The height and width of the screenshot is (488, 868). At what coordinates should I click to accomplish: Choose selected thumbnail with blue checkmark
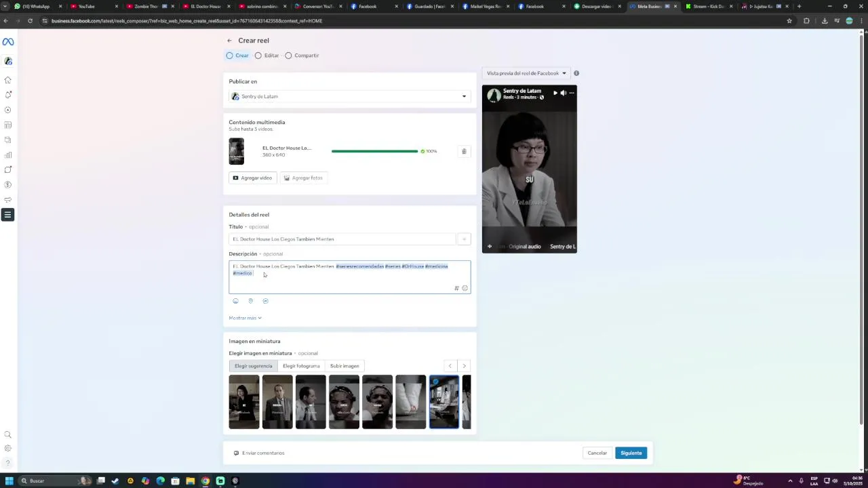point(444,402)
